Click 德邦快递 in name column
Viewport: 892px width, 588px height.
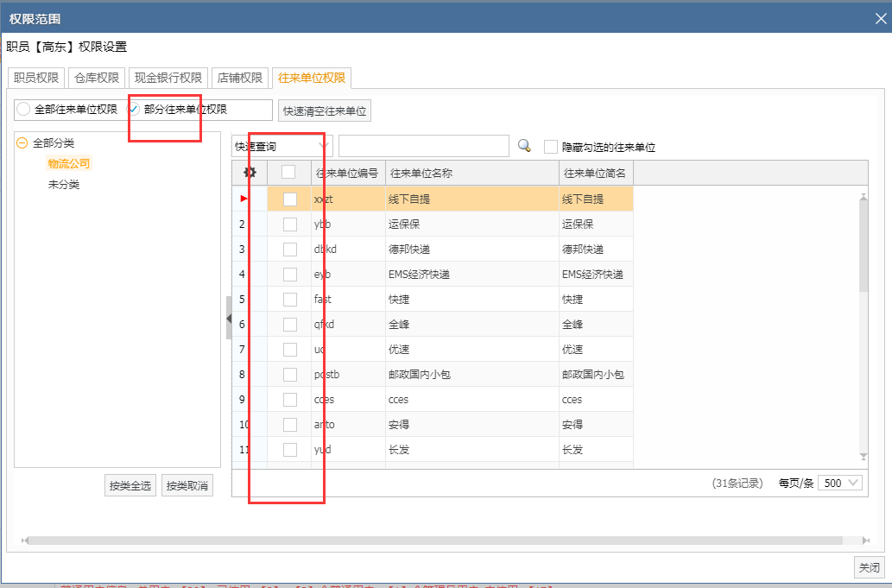pos(409,249)
